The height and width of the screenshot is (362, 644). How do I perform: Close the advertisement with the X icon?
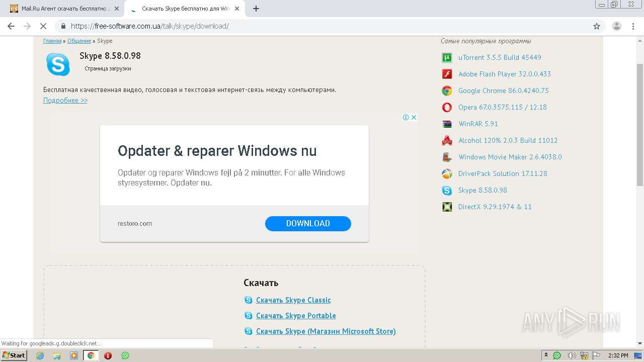[414, 117]
